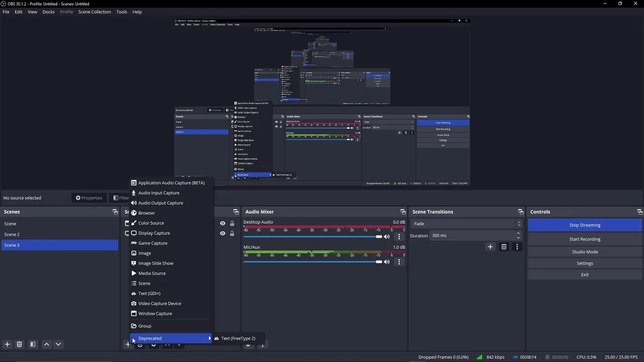Screen dimensions: 644x362
Task: Open the Docks menu
Action: [48, 12]
